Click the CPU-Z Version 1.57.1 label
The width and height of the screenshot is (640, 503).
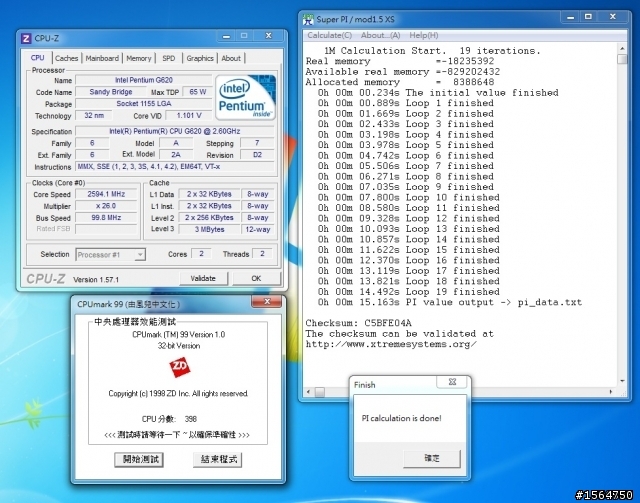[x=96, y=280]
